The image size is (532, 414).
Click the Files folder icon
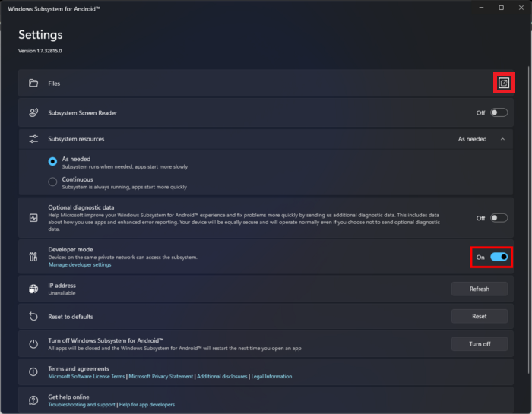(x=33, y=83)
